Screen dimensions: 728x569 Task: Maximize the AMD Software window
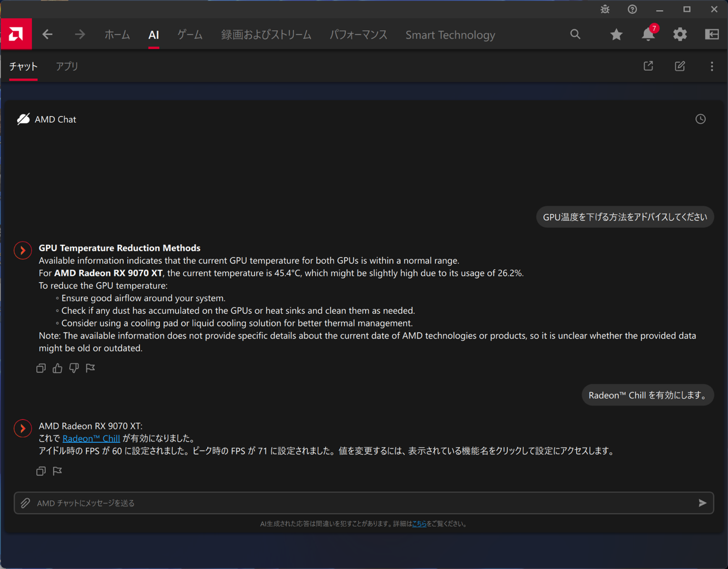pos(687,9)
